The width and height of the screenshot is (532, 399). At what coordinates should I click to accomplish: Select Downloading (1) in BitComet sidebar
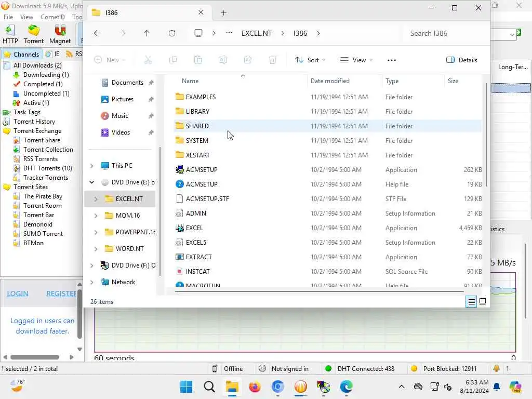click(x=46, y=75)
